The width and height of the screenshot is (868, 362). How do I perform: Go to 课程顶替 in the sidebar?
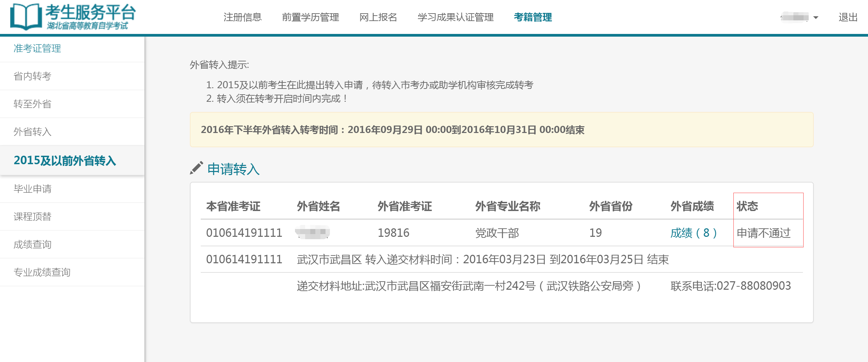coord(32,216)
